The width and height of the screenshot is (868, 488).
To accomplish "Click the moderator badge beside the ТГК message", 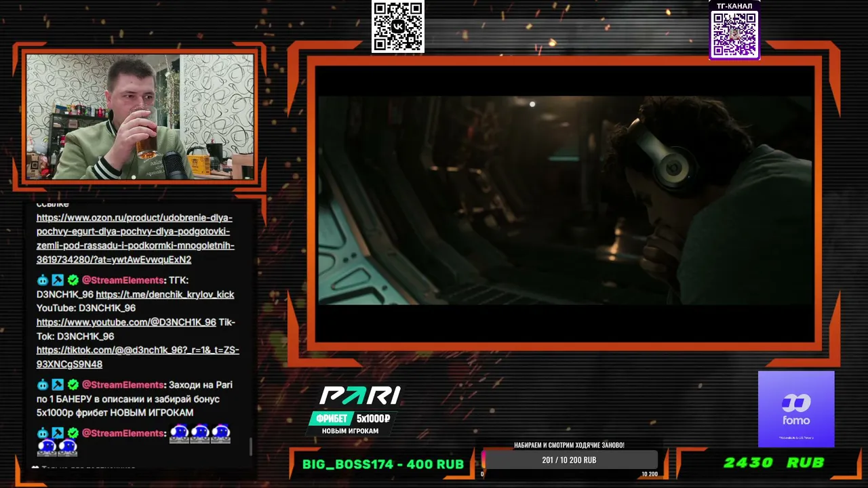I will coord(58,280).
